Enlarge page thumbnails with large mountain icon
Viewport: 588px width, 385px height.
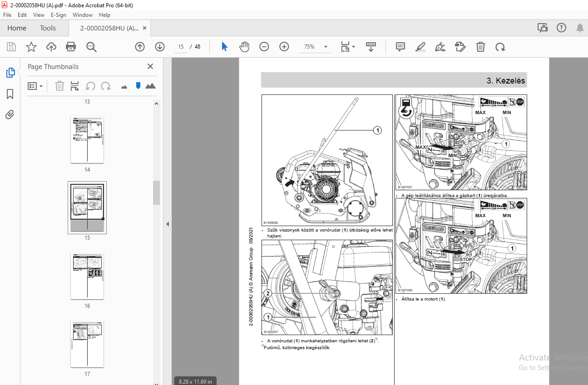click(151, 86)
